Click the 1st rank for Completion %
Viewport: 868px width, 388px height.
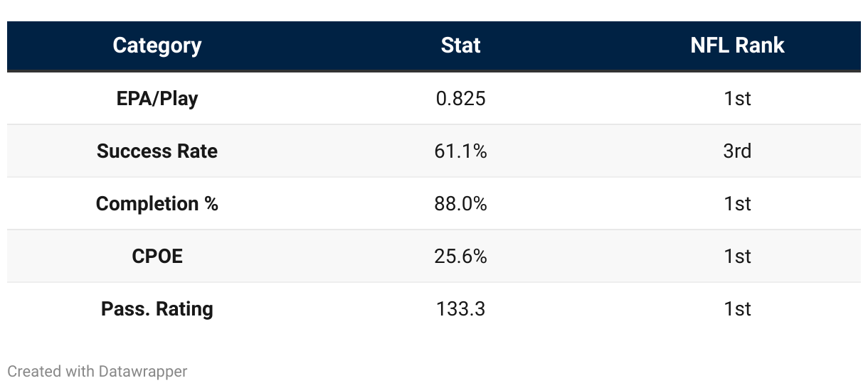point(737,203)
